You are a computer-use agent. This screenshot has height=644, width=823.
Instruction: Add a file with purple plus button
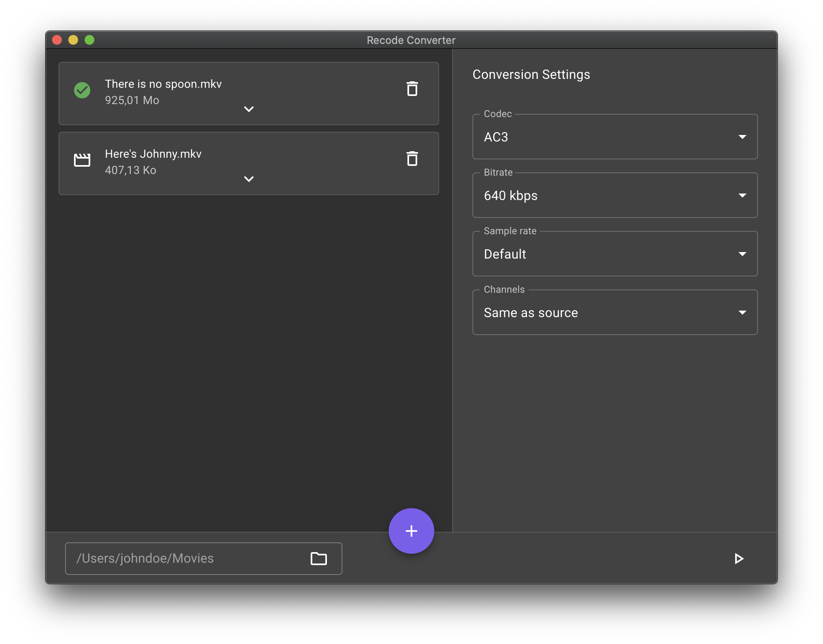click(411, 531)
